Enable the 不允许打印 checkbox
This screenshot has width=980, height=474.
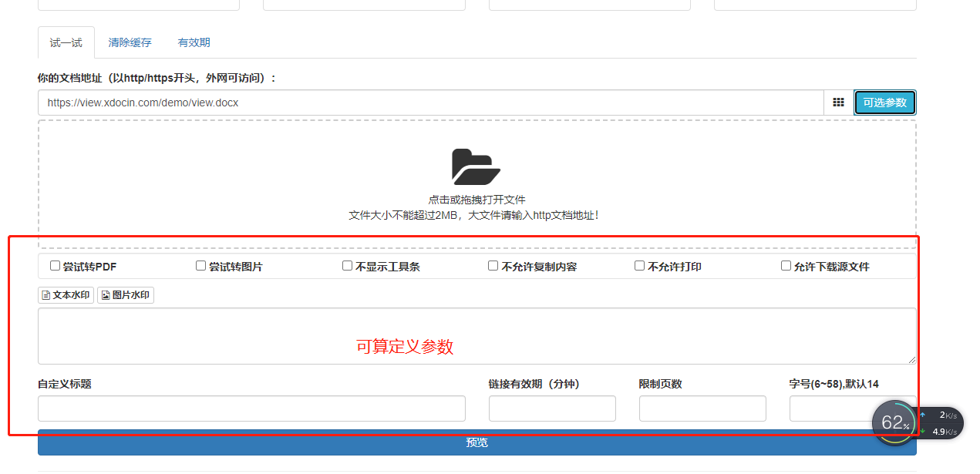tap(639, 266)
